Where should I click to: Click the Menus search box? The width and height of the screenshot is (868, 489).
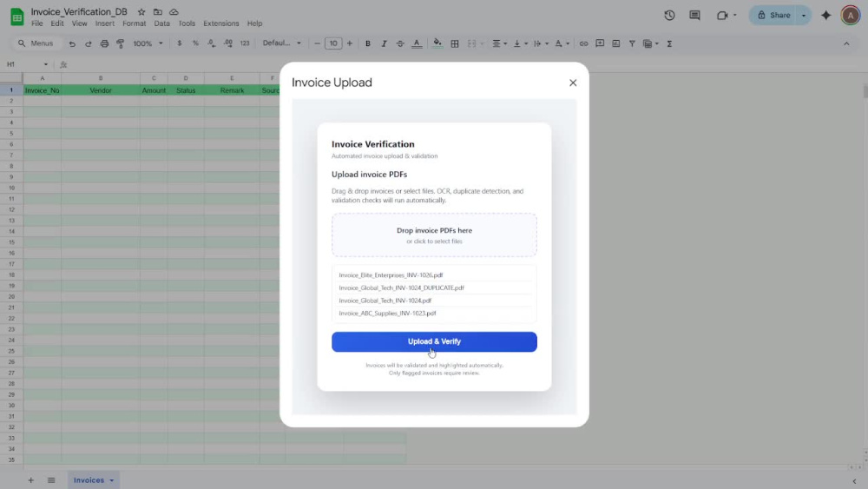pos(36,43)
